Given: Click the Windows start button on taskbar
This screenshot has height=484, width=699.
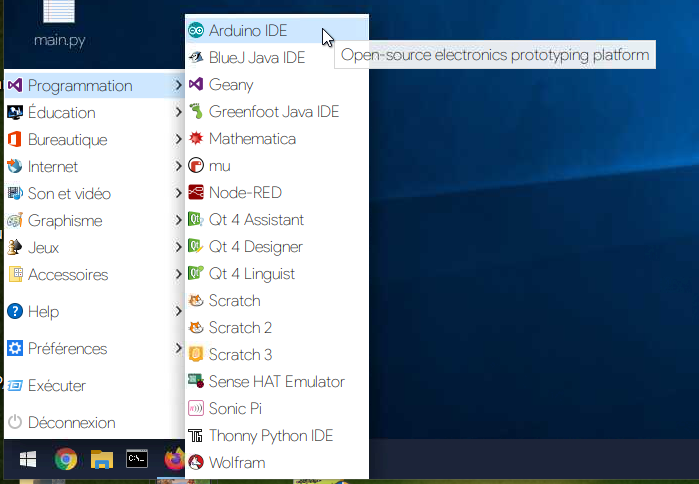Looking at the screenshot, I should (28, 459).
